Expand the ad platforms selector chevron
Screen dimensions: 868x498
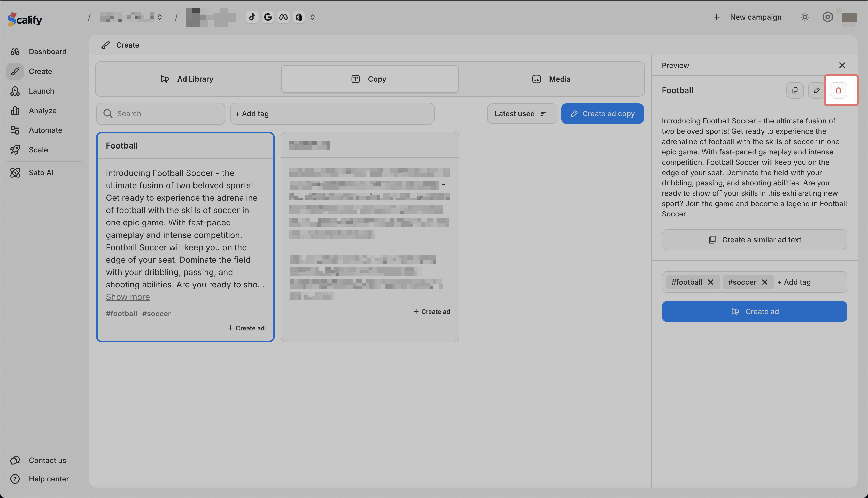pyautogui.click(x=313, y=17)
